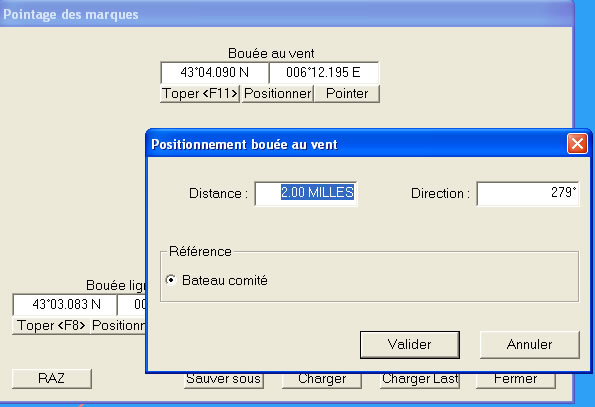Screen dimensions: 595x407
Task: Click Positionner under Bouée au vent
Action: click(x=277, y=93)
